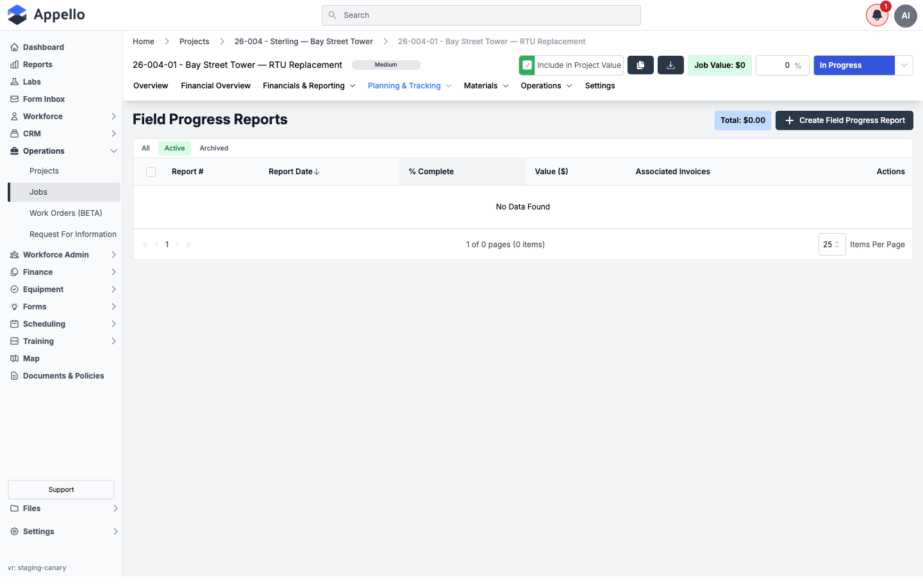Screen dimensions: 923x588
Task: Click the Appello logo icon
Action: pos(17,15)
